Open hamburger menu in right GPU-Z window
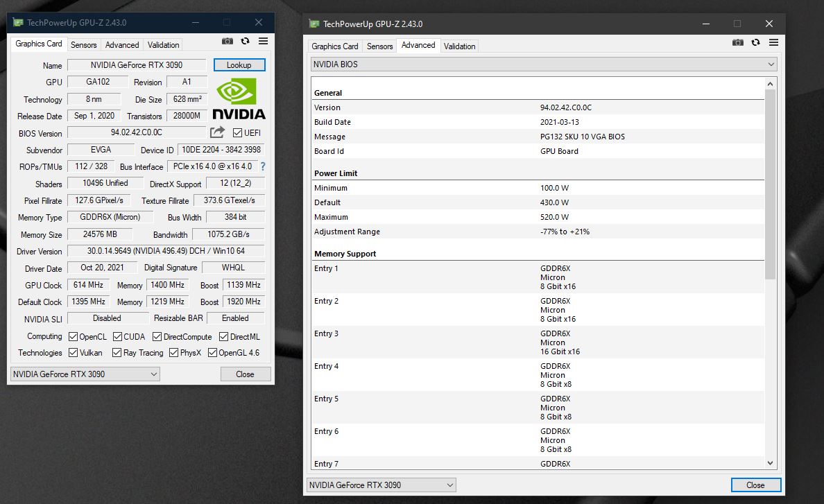The image size is (824, 504). click(x=773, y=42)
